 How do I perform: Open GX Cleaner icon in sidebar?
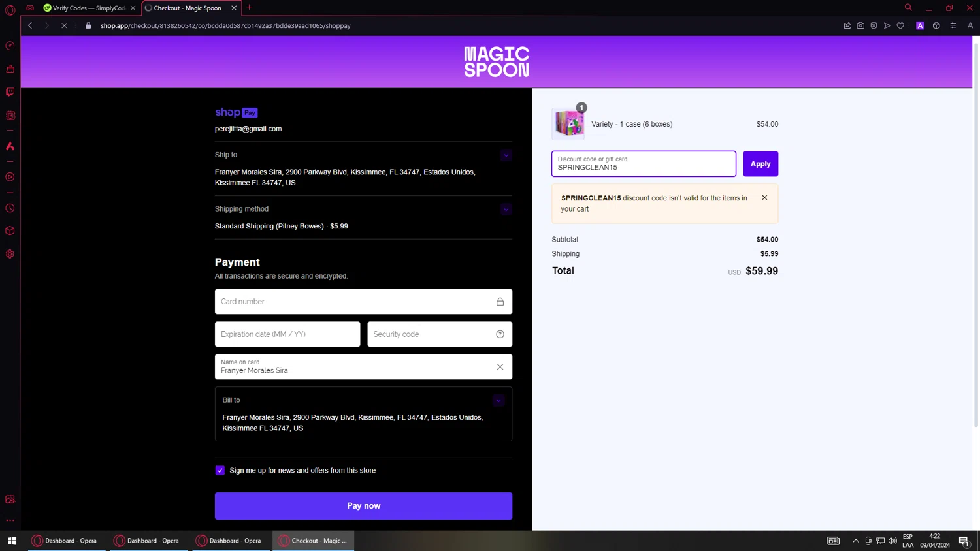10,69
